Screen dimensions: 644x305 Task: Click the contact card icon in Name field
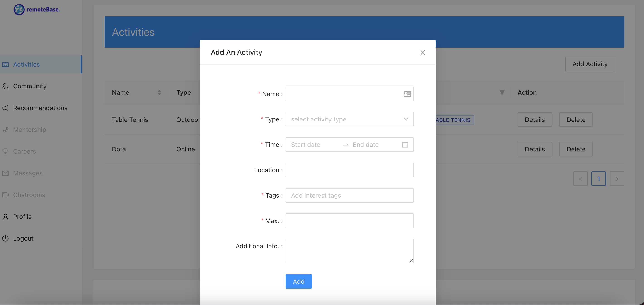407,94
